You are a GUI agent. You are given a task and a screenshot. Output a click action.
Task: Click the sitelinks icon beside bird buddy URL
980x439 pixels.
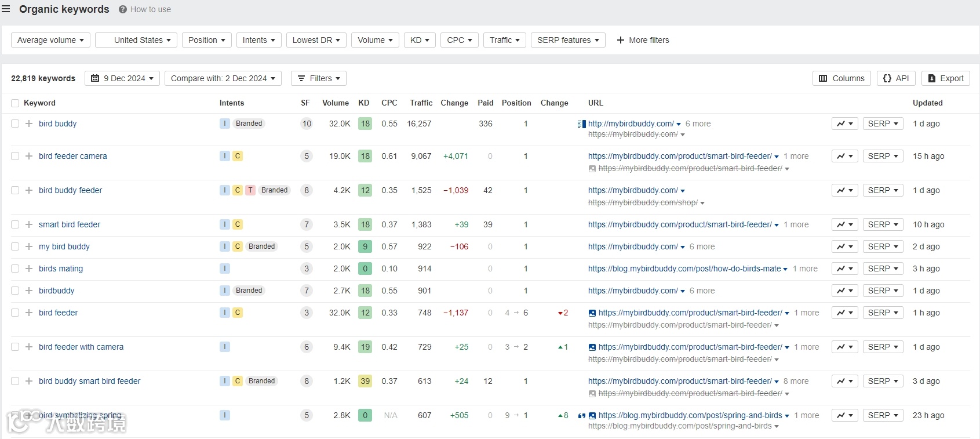point(581,124)
